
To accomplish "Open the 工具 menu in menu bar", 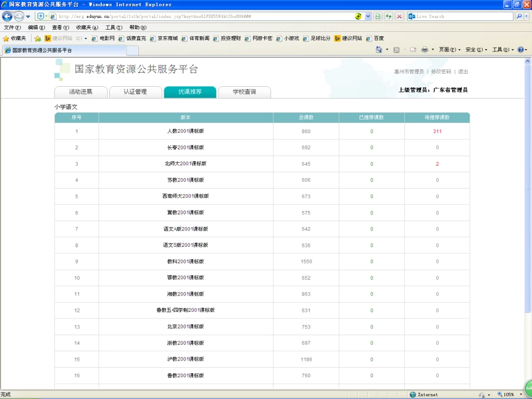I will (x=114, y=27).
